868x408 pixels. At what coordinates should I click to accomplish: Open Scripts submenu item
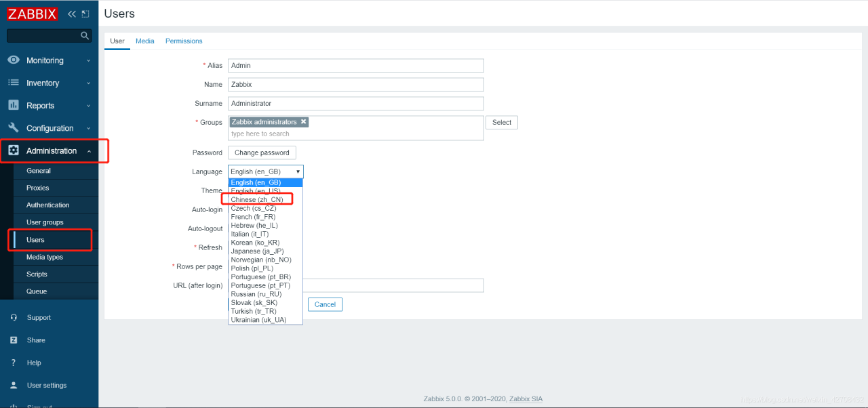tap(37, 274)
